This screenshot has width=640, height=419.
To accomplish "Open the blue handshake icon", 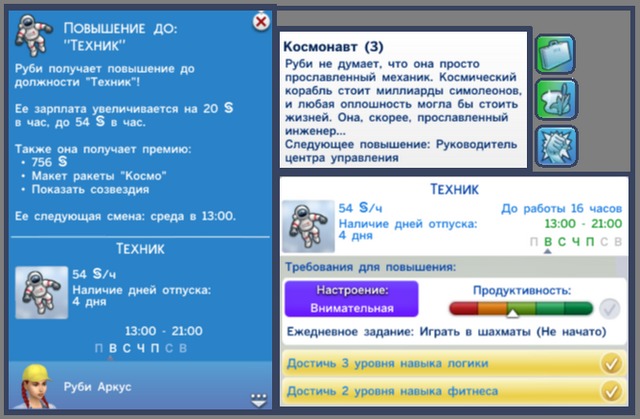I will pos(556,146).
